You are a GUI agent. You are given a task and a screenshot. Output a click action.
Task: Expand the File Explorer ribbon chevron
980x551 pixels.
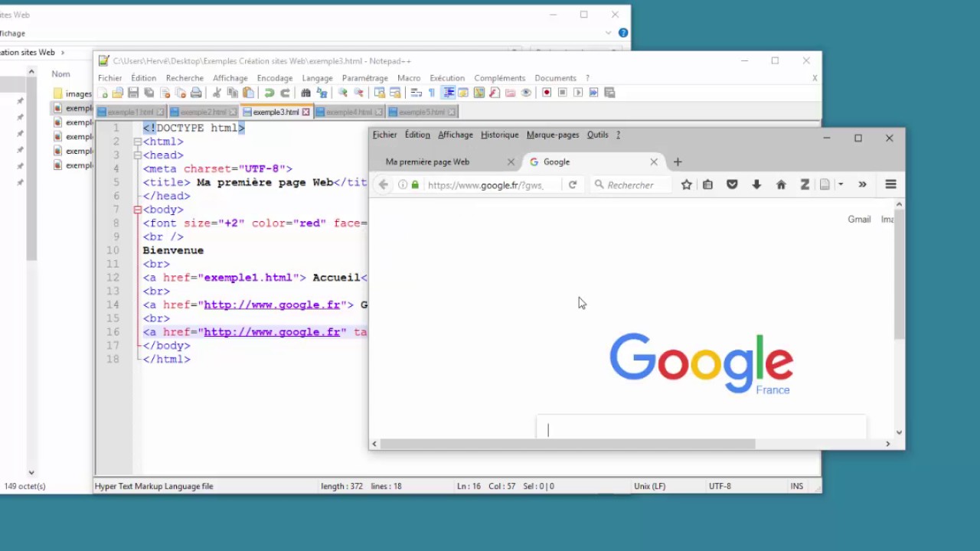point(609,33)
